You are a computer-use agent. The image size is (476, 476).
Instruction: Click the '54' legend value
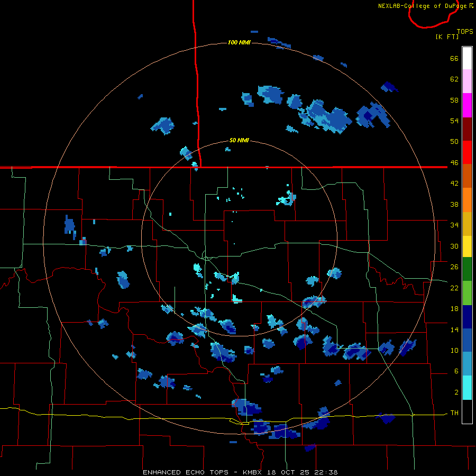pos(454,121)
